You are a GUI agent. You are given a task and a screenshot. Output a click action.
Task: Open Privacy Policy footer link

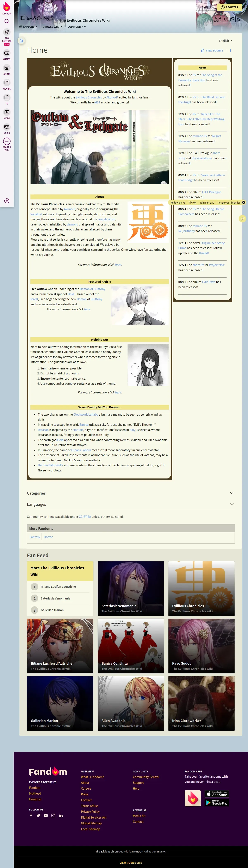click(x=90, y=811)
